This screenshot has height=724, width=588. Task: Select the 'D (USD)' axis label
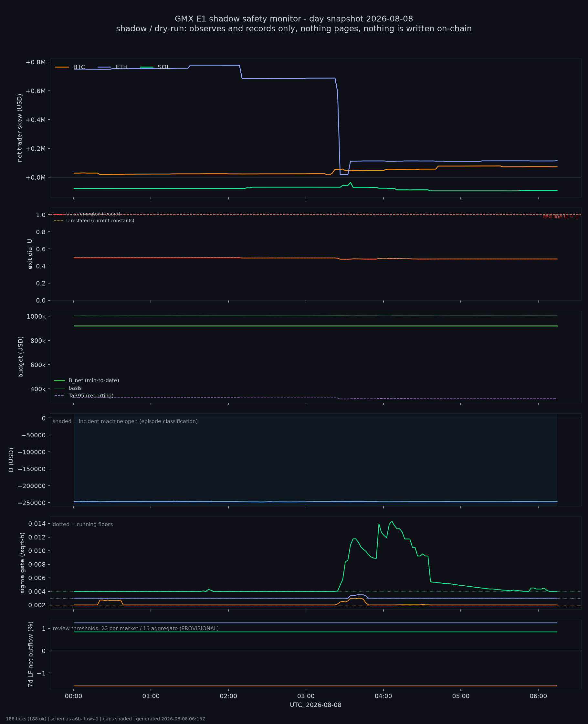coord(11,460)
